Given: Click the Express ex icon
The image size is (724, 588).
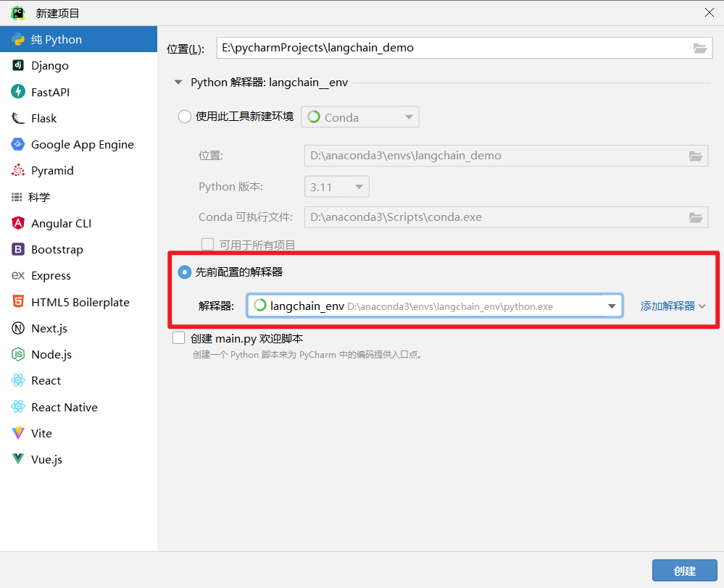Looking at the screenshot, I should (18, 276).
